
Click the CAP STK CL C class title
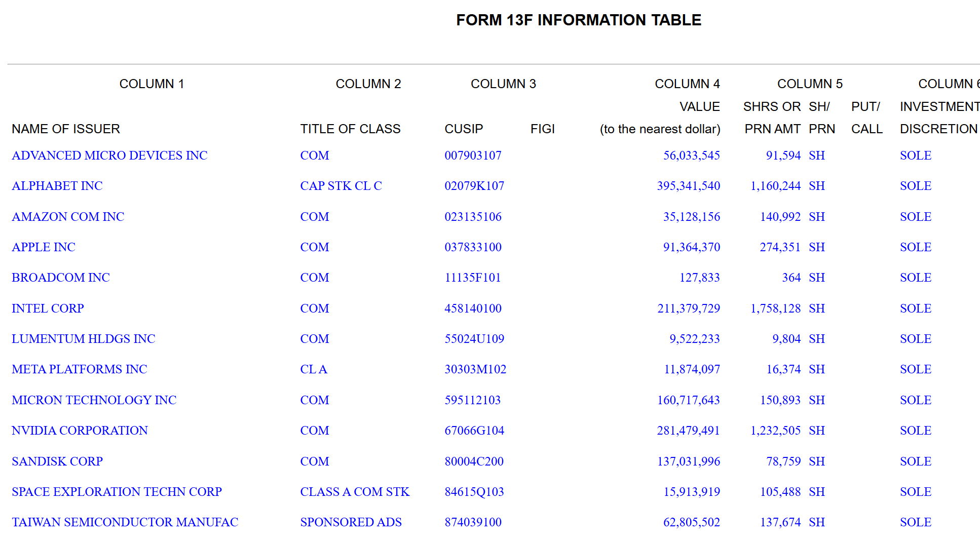tap(341, 186)
